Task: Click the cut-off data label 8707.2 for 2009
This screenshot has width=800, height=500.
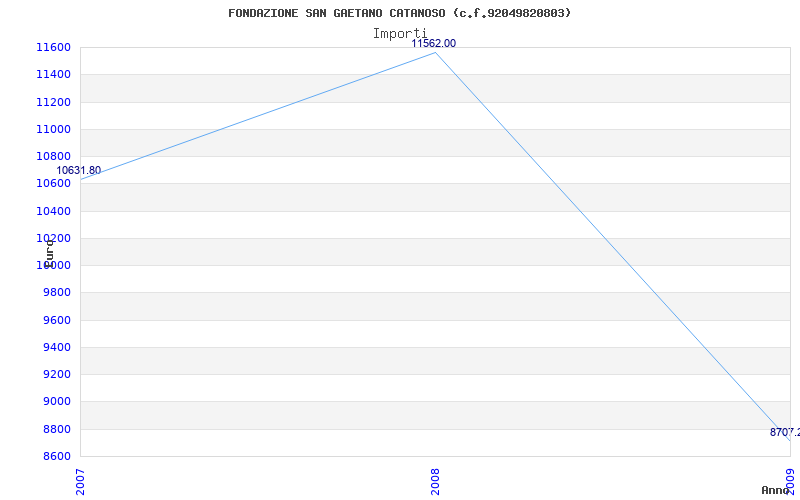Action: coord(785,432)
